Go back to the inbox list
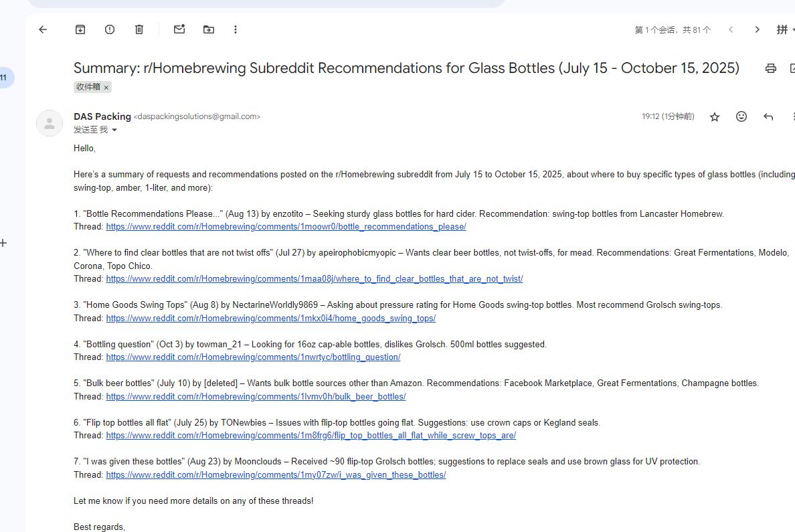 (x=43, y=29)
